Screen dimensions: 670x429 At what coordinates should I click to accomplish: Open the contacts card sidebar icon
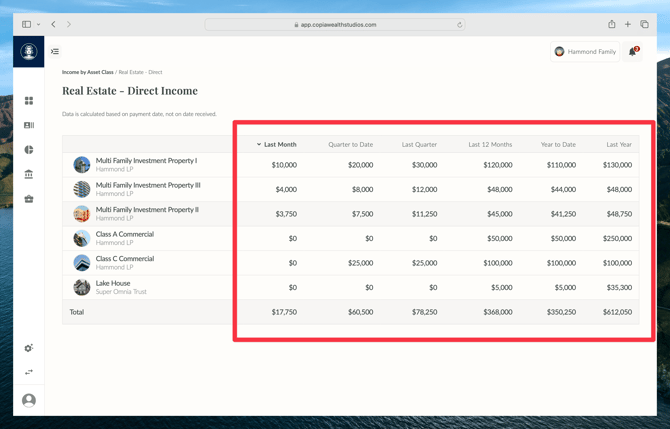click(29, 125)
